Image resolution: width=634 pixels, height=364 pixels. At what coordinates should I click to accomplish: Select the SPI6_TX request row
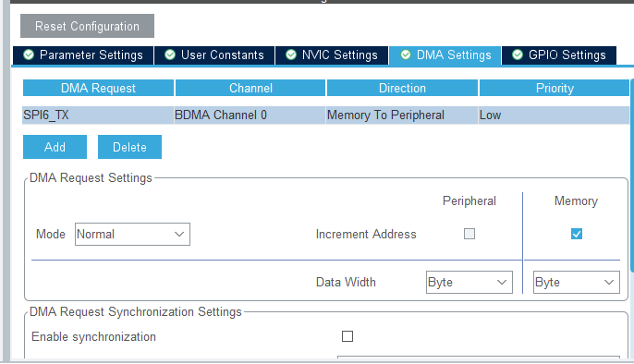click(326, 115)
